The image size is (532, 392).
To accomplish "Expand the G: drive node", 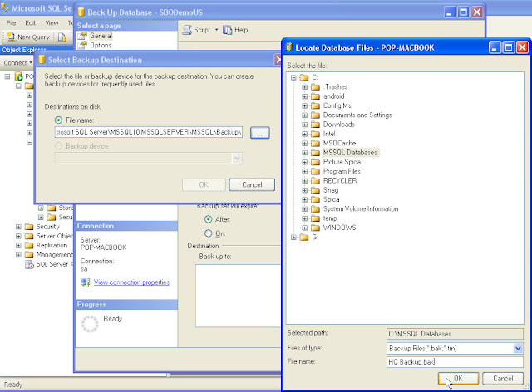I will (x=293, y=237).
